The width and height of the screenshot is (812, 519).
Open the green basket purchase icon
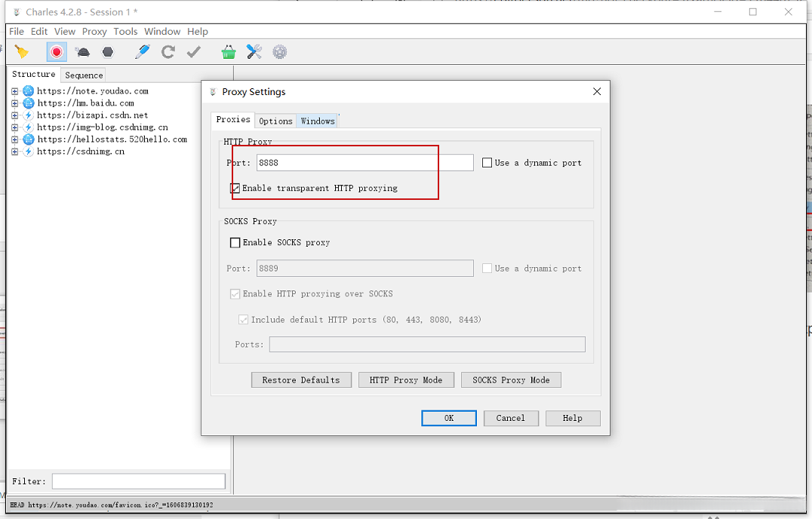tap(229, 52)
